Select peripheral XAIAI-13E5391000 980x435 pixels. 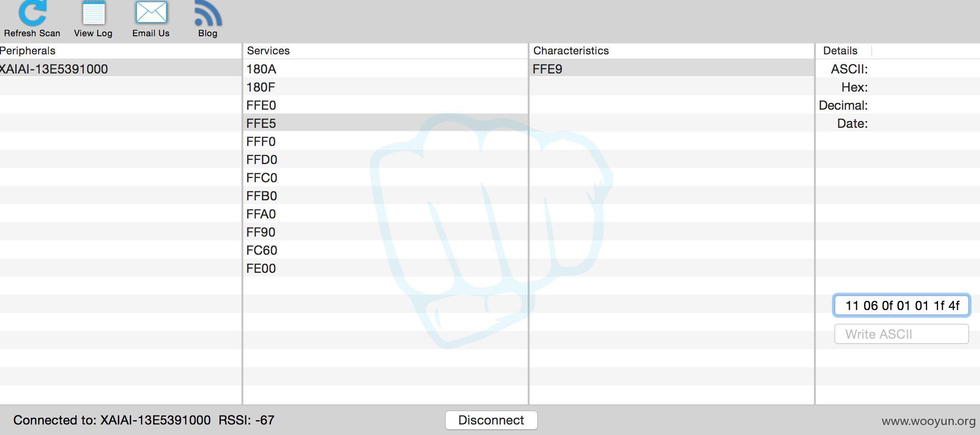pyautogui.click(x=121, y=69)
